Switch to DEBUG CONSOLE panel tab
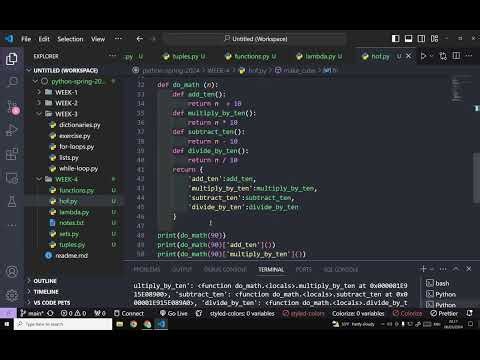 point(225,269)
